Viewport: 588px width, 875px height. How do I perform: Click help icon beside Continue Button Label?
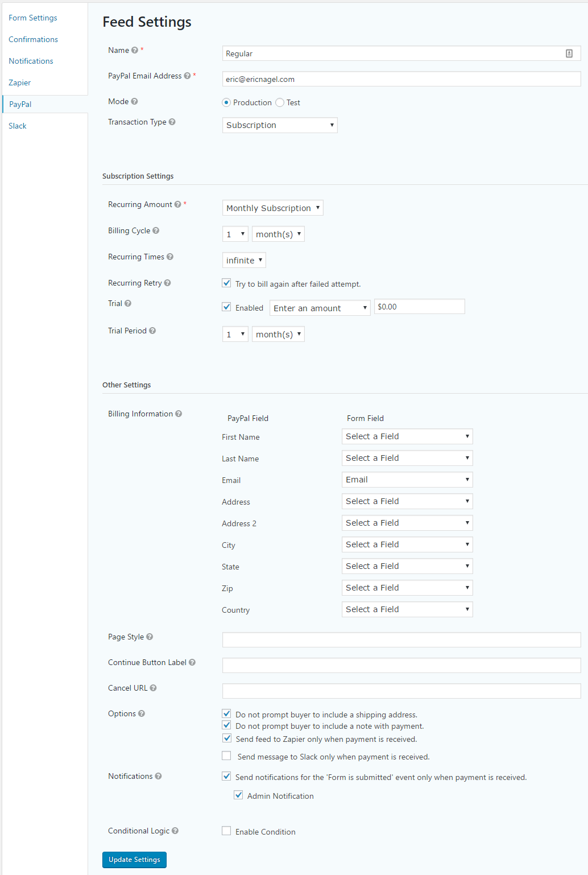tap(192, 662)
